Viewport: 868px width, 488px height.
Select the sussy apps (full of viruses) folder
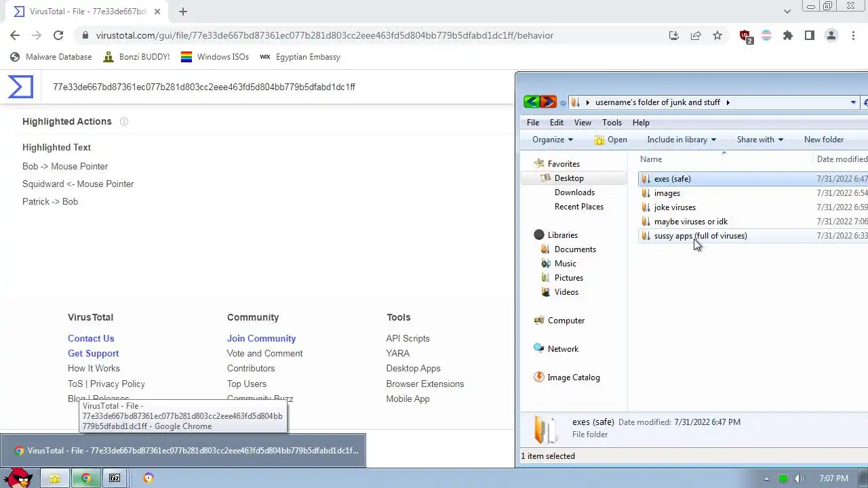700,236
